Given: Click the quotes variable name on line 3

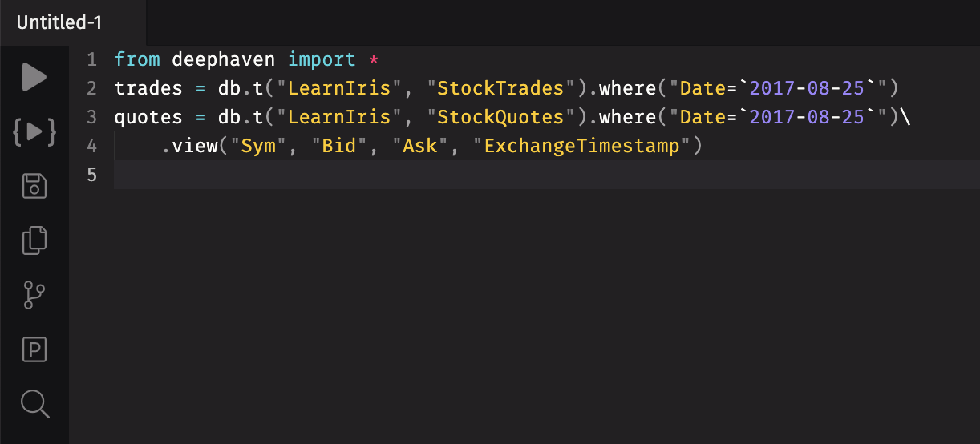Looking at the screenshot, I should [x=148, y=117].
